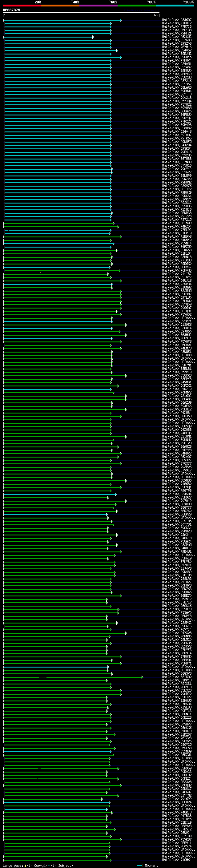Select hit label UniRef100_P37216
This screenshot has width=197, height=868.
coord(177,81)
